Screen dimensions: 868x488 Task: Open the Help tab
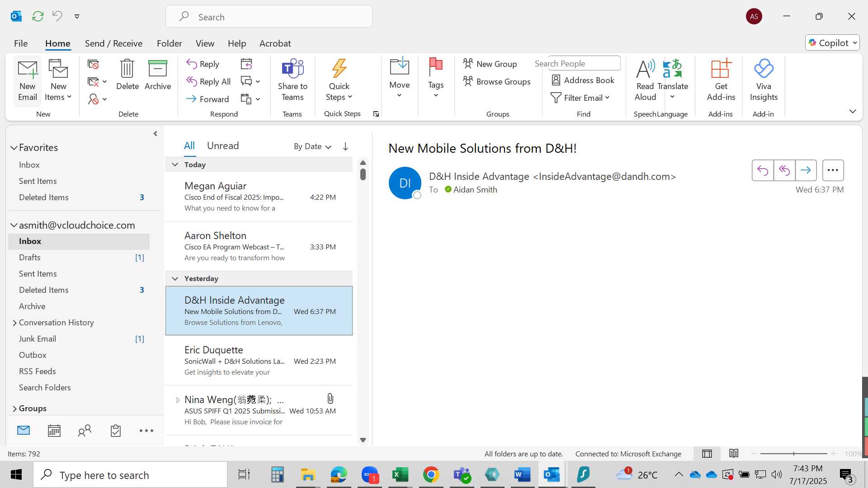click(237, 43)
